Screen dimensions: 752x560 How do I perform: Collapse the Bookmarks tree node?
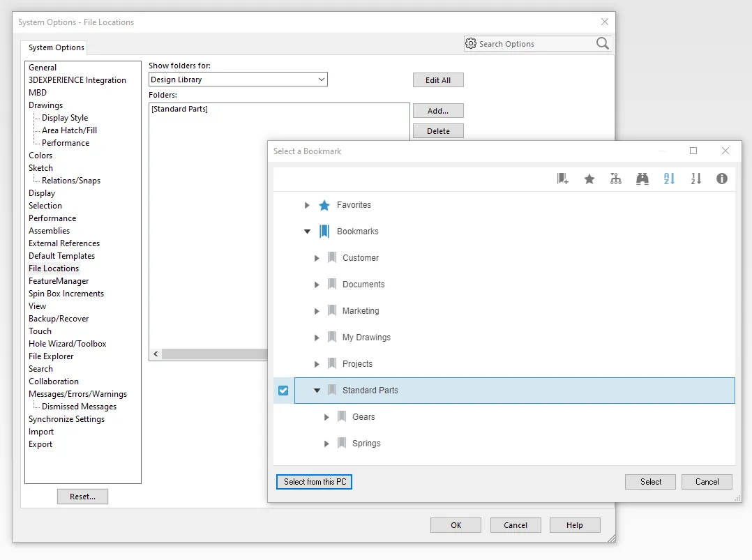coord(307,232)
